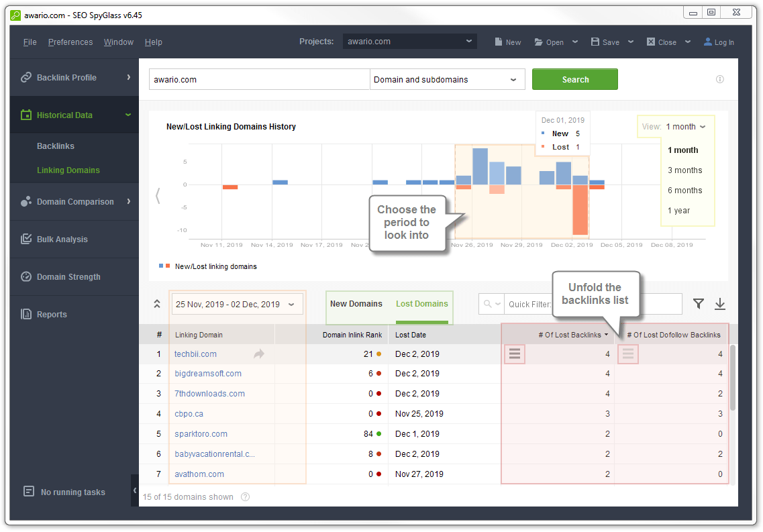Open the sparktoro.com domain link
This screenshot has height=532, width=763.
tap(201, 434)
